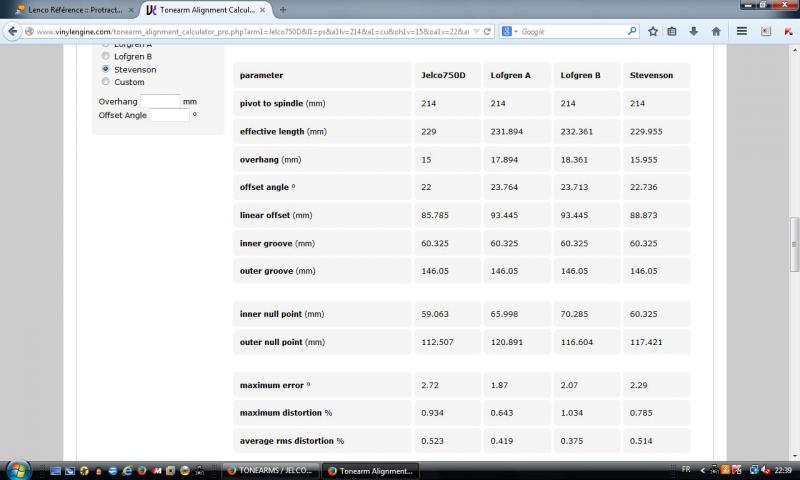The image size is (800, 480).
Task: Click the 'pivot to spindle (mm)' row label
Action: pos(282,104)
